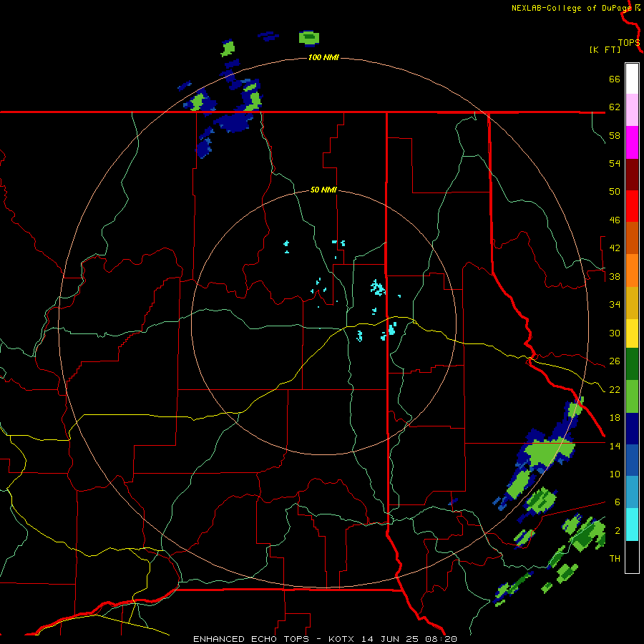
Task: Pick the navy blue legend swatch
Action: tap(632, 429)
